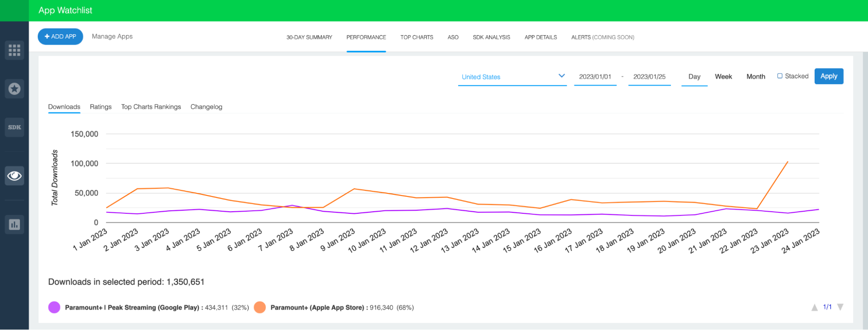The image size is (868, 330).
Task: Click the star badge sidebar icon
Action: [14, 89]
